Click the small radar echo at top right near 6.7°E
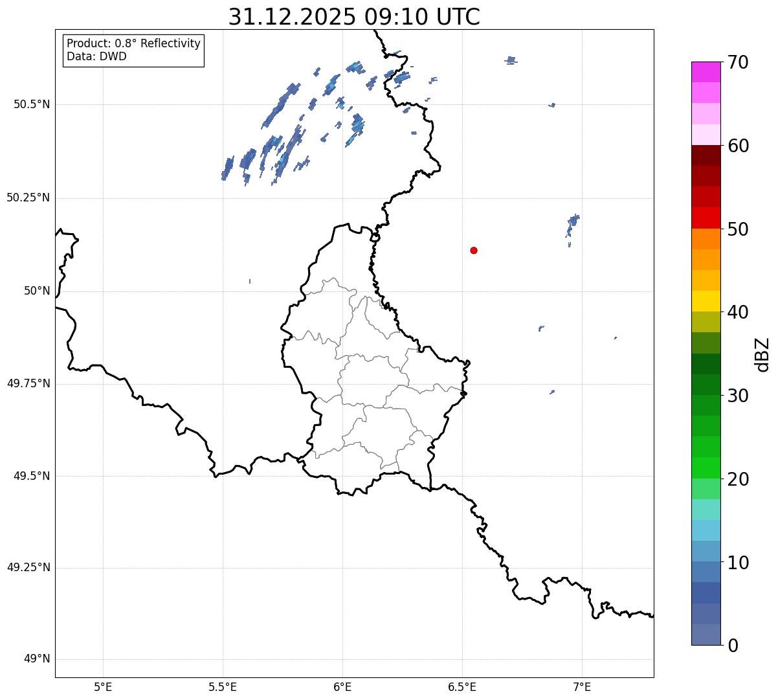Image resolution: width=778 pixels, height=700 pixels. (511, 60)
